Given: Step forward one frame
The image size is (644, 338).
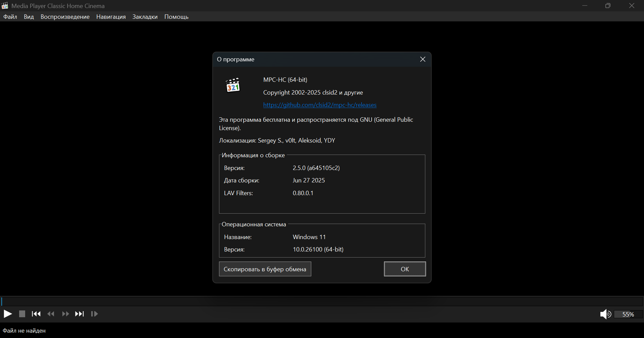Looking at the screenshot, I should 94,314.
